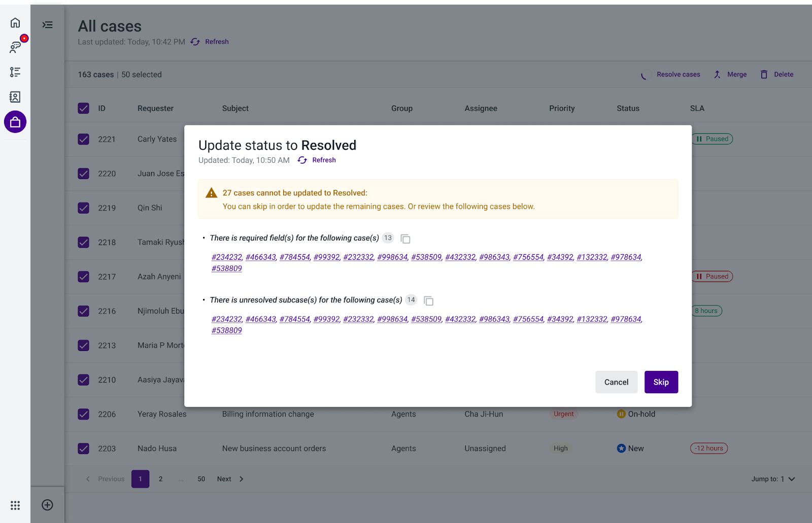Select the purple shopping bag workspace icon
Viewport: 812px width, 523px height.
pos(15,122)
